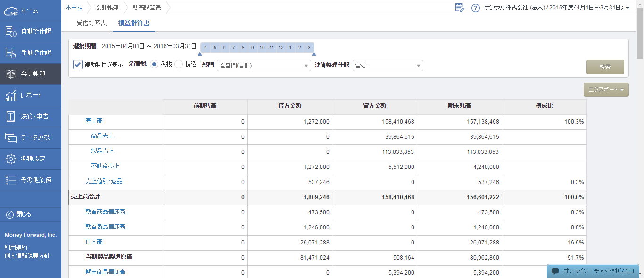Open the memo notepad icon in the header
This screenshot has height=278, width=644.
pyautogui.click(x=460, y=8)
